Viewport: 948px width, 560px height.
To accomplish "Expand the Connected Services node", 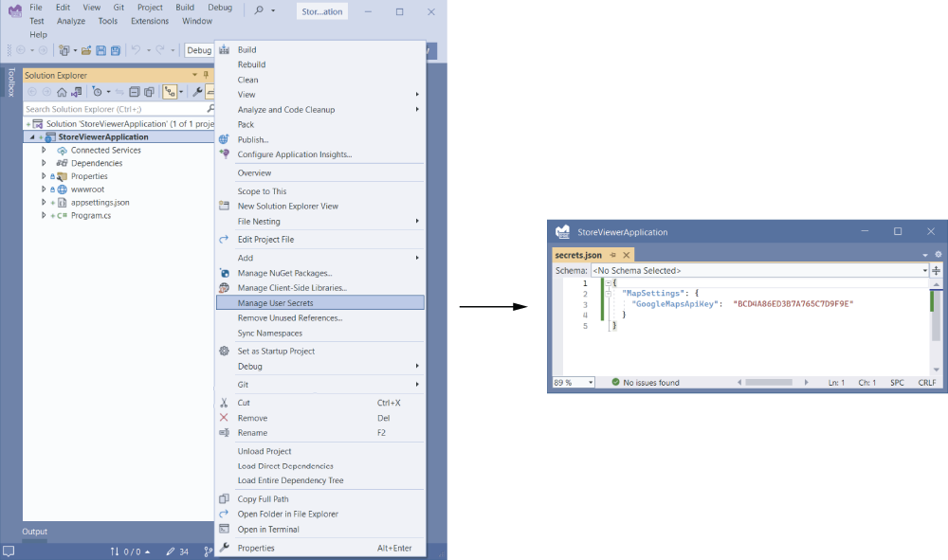I will 44,150.
